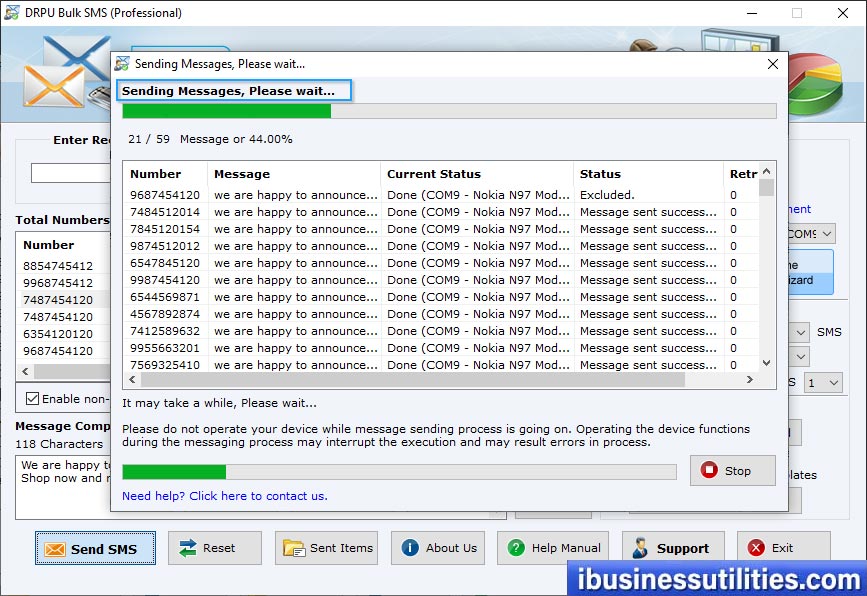Click the Retr column header

pos(741,174)
